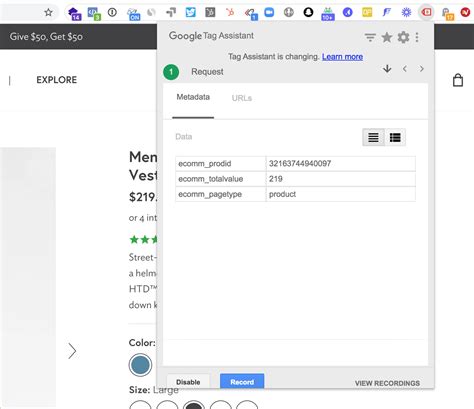Open Tag Assistant filter icon

coord(370,37)
